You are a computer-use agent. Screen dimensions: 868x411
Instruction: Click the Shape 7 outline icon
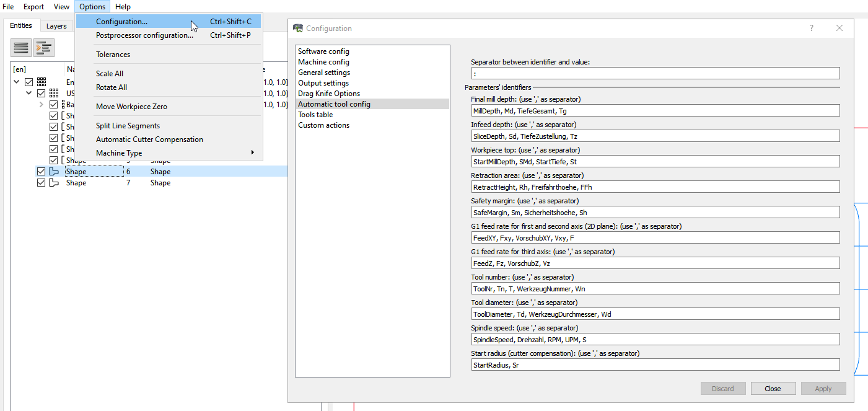tap(54, 183)
